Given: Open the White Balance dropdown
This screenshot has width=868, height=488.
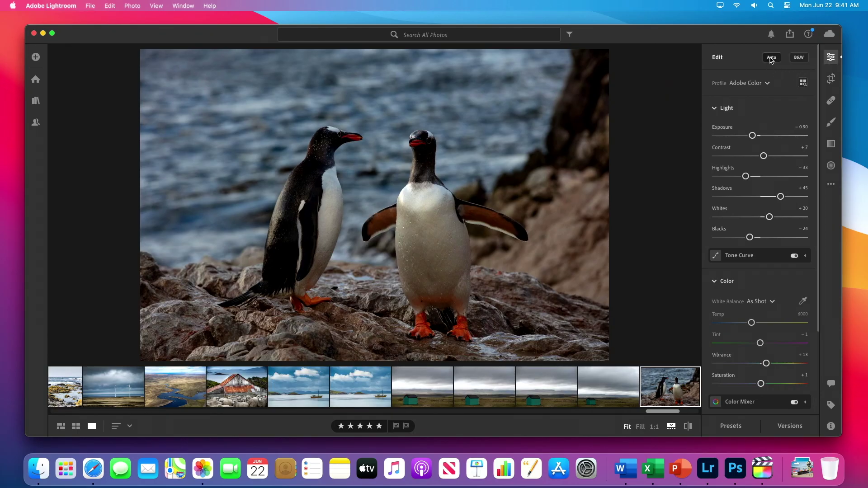Looking at the screenshot, I should [x=761, y=301].
